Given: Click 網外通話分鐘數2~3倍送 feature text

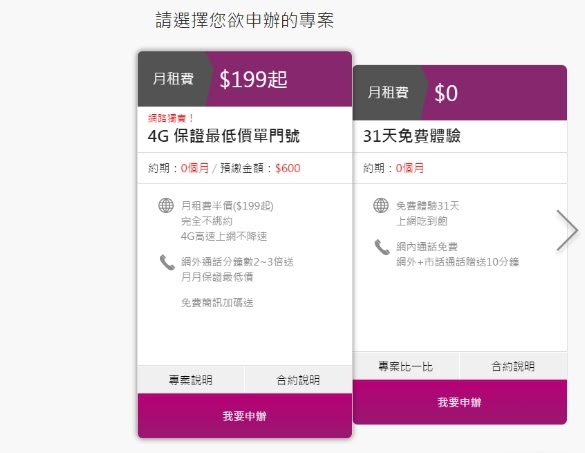Looking at the screenshot, I should point(237,262).
